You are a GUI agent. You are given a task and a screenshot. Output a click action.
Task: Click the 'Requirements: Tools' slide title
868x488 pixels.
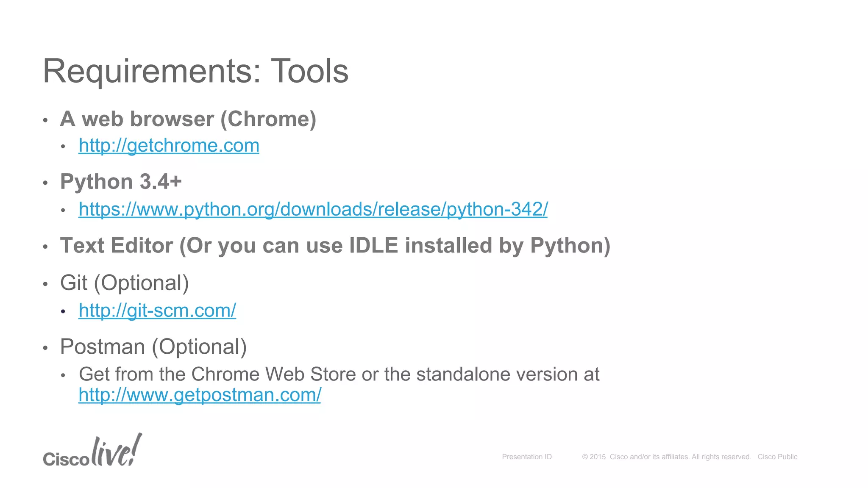pyautogui.click(x=195, y=71)
